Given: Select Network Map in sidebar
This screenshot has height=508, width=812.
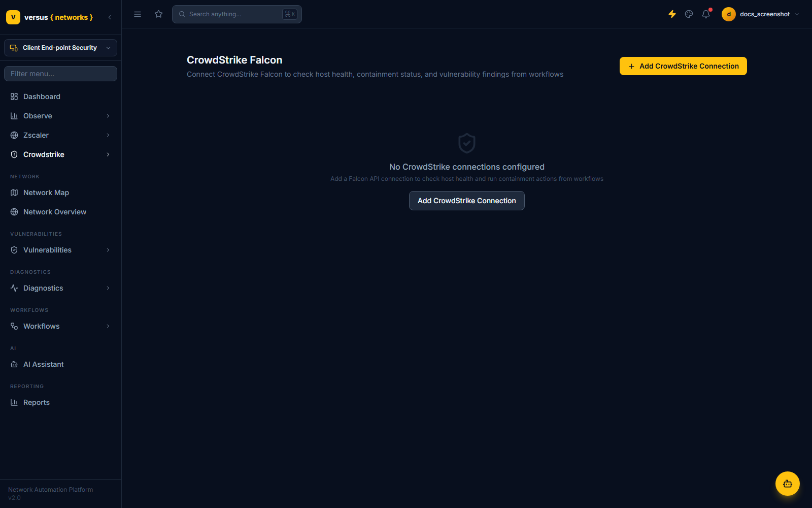Looking at the screenshot, I should (x=60, y=193).
